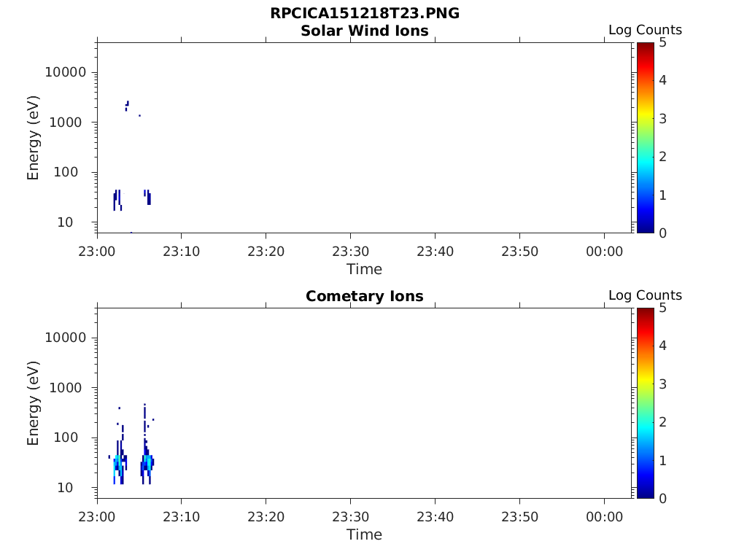Click the 23:10 tick label in Solar Wind plot
The height and width of the screenshot is (560, 747).
pos(182,252)
